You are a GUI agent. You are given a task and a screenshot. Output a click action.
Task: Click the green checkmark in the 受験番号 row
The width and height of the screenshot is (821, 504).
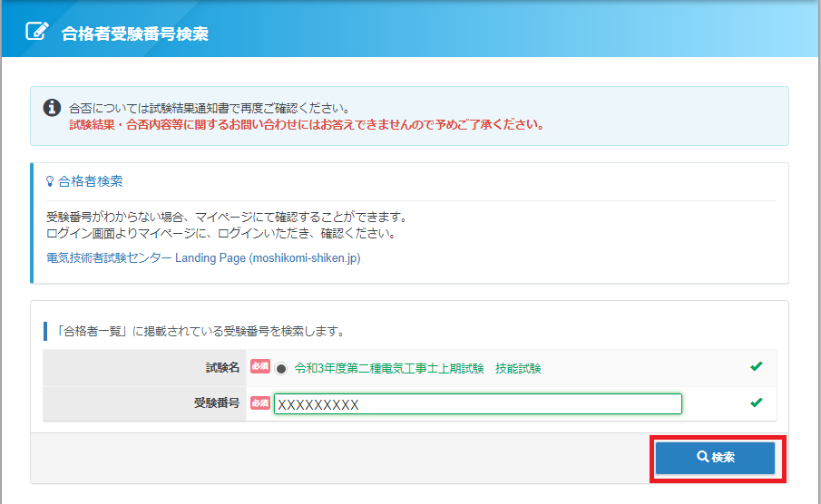(756, 402)
